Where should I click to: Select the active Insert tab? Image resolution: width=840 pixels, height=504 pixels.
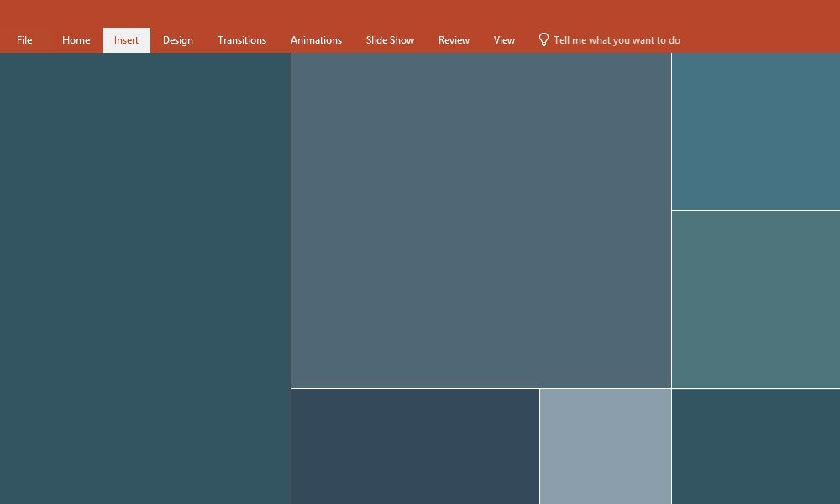[x=126, y=40]
